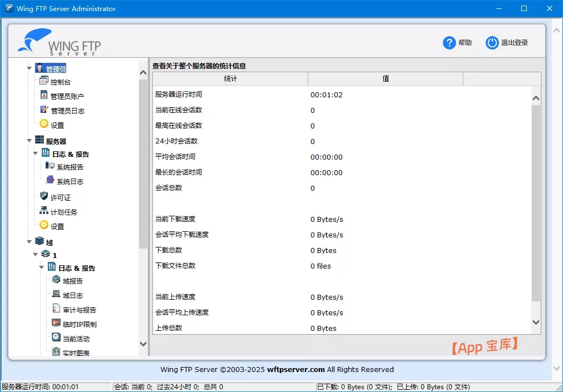Collapse the 服务器 tree node

coord(29,141)
